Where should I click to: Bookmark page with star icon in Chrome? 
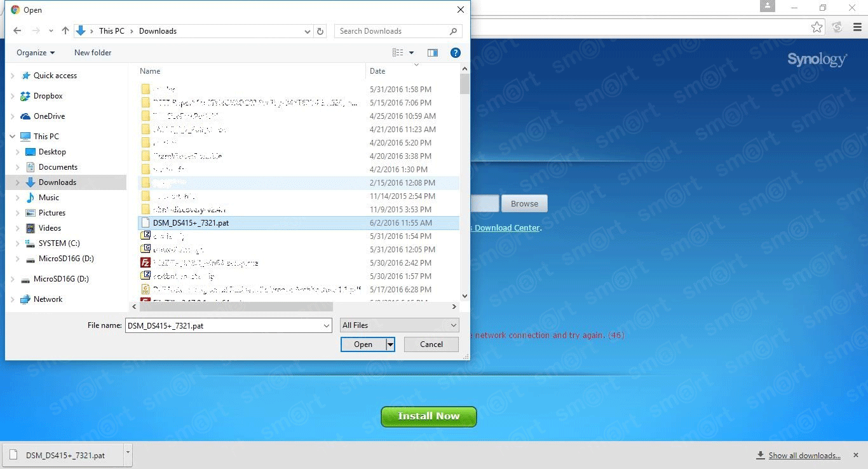(817, 27)
